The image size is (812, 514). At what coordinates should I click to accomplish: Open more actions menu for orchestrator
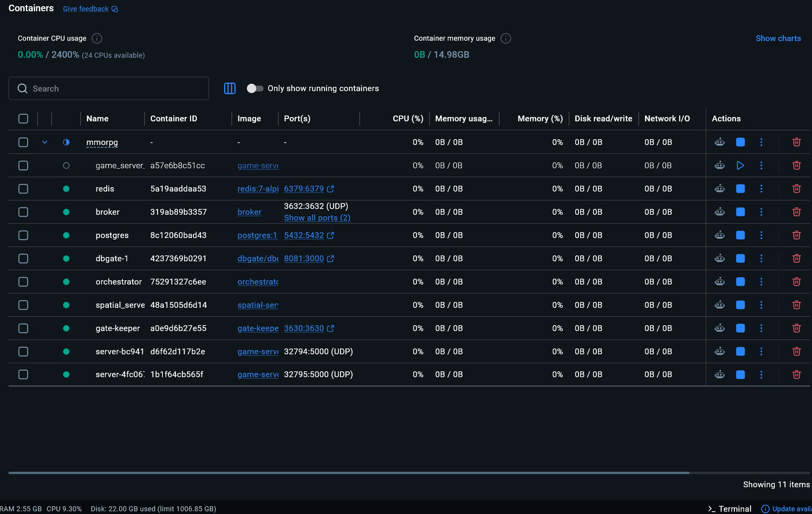tap(761, 282)
